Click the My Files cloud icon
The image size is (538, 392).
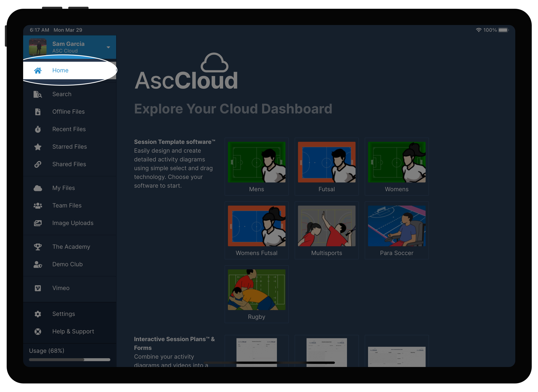(x=38, y=188)
